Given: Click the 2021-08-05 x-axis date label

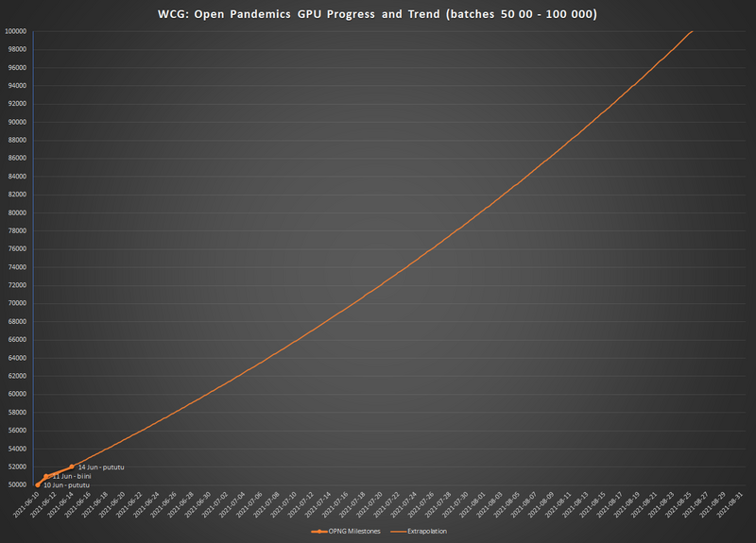Looking at the screenshot, I should (507, 504).
